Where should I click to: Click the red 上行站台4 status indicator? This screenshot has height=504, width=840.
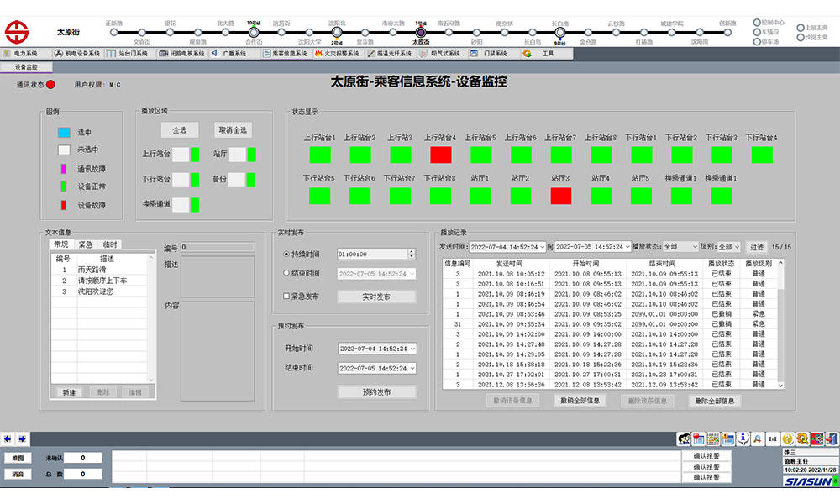(441, 155)
